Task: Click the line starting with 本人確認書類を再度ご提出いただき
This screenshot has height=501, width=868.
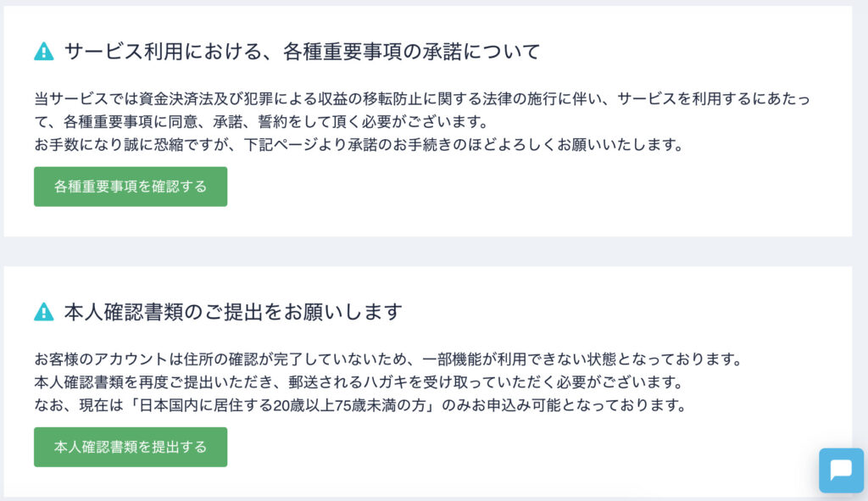Action: 359,382
